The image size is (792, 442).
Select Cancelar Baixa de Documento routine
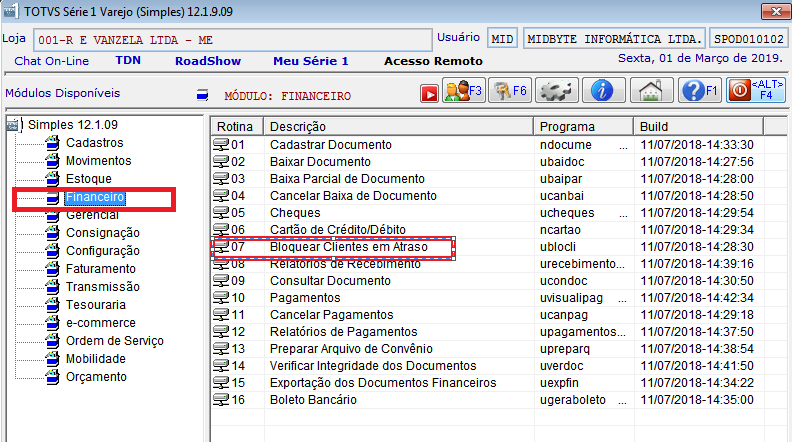click(x=353, y=196)
